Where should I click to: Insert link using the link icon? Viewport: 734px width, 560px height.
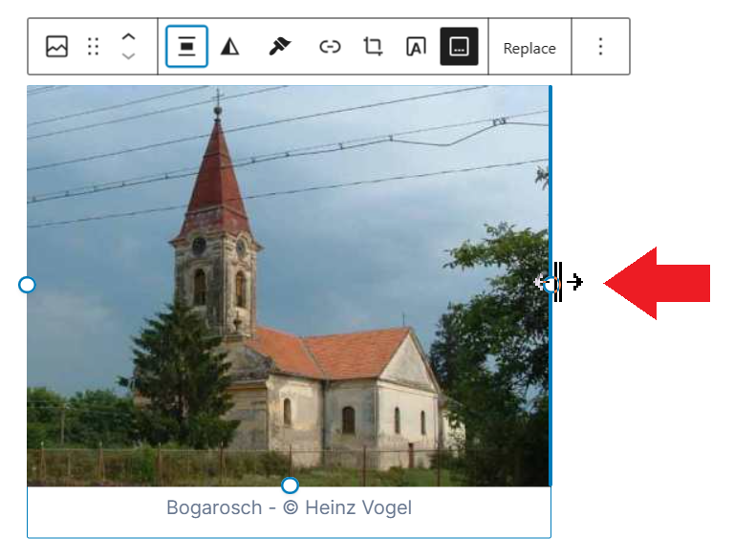(x=330, y=47)
